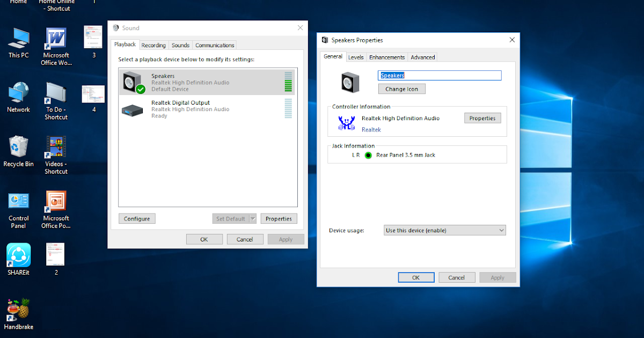Select General tab in Speakers Properties

333,56
